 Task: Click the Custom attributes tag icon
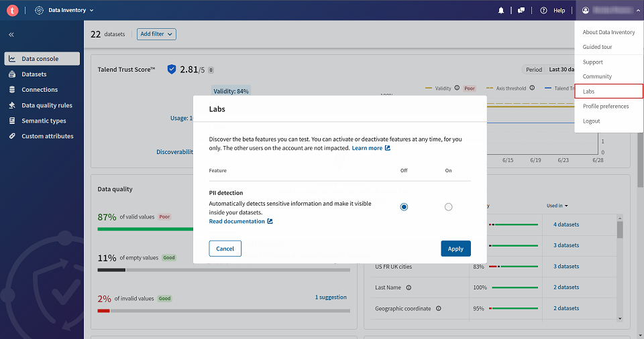pos(12,136)
